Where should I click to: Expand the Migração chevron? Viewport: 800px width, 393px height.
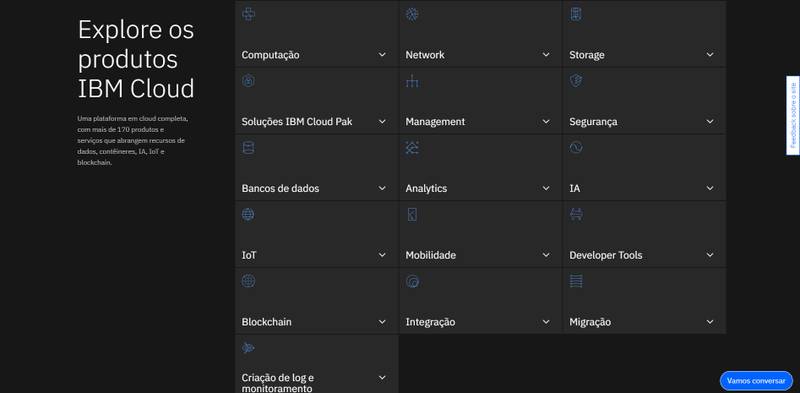click(x=710, y=322)
